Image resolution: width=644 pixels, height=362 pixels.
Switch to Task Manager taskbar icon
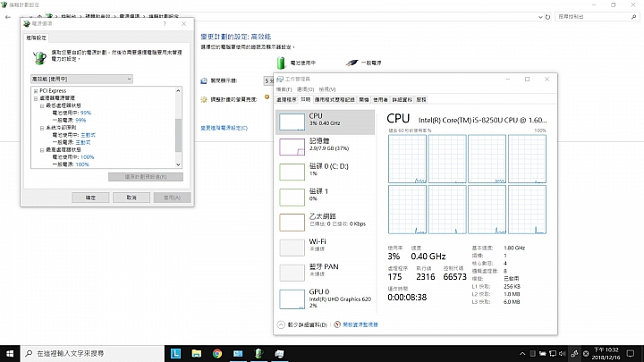tap(279, 353)
